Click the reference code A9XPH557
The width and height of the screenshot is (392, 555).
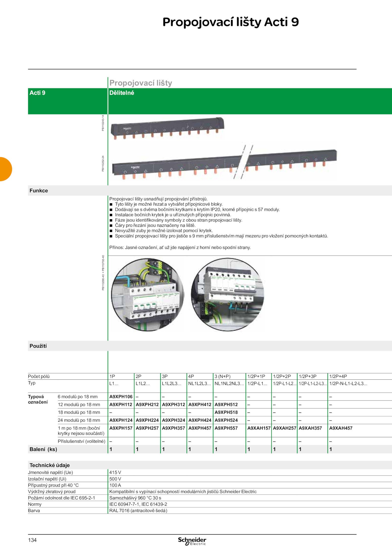click(226, 428)
